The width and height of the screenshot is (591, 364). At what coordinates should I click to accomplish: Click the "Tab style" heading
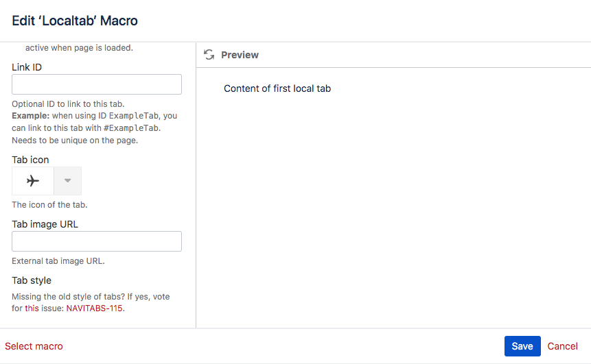point(32,280)
